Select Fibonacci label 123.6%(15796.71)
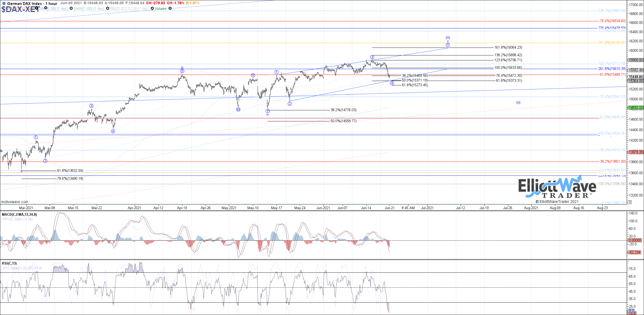 [x=508, y=60]
